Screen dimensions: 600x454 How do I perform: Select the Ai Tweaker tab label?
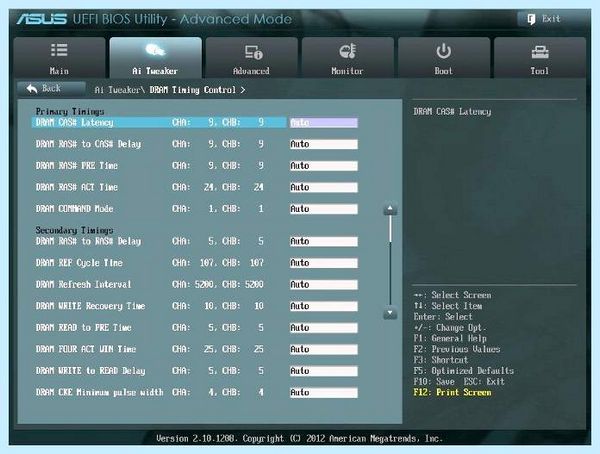(x=155, y=71)
